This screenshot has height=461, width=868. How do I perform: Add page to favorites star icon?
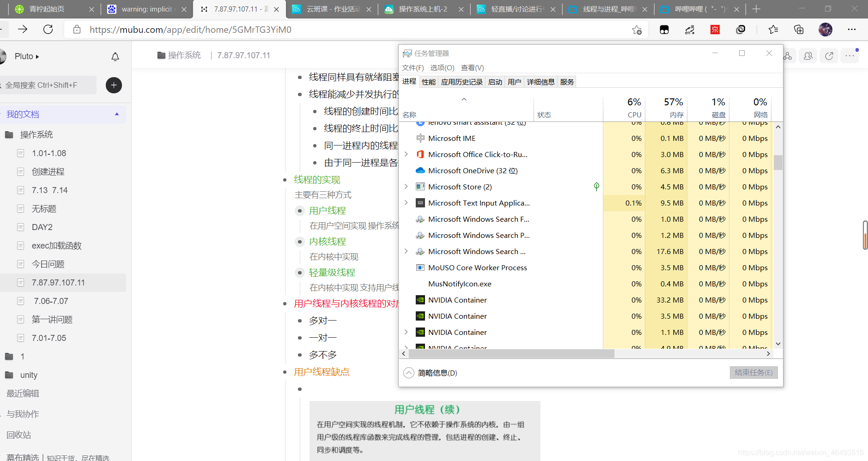(637, 30)
